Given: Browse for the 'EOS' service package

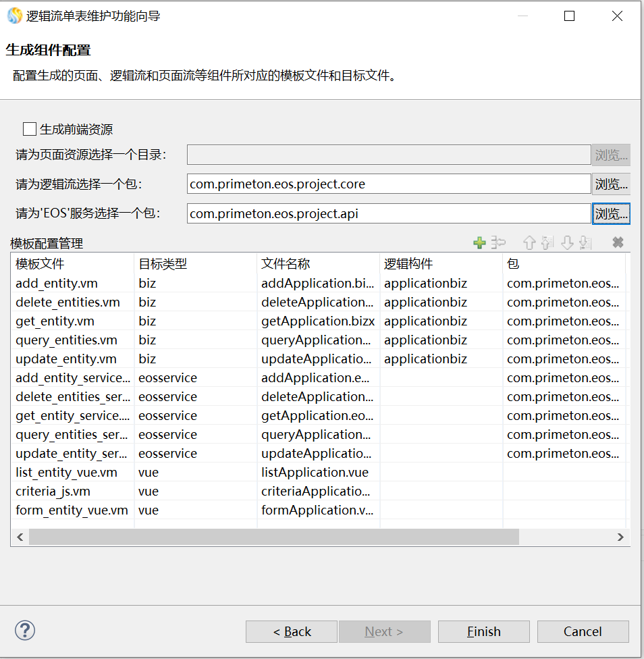Looking at the screenshot, I should [x=611, y=214].
